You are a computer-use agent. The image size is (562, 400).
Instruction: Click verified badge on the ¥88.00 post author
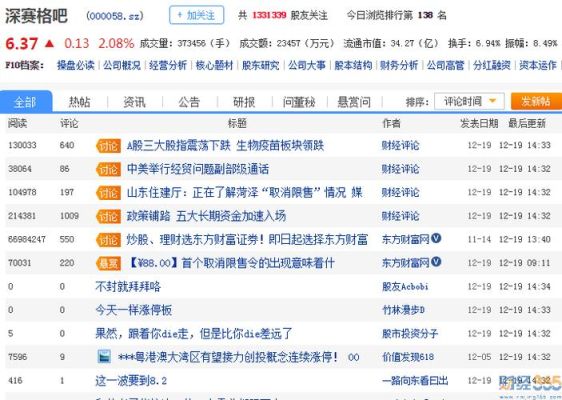(x=436, y=262)
